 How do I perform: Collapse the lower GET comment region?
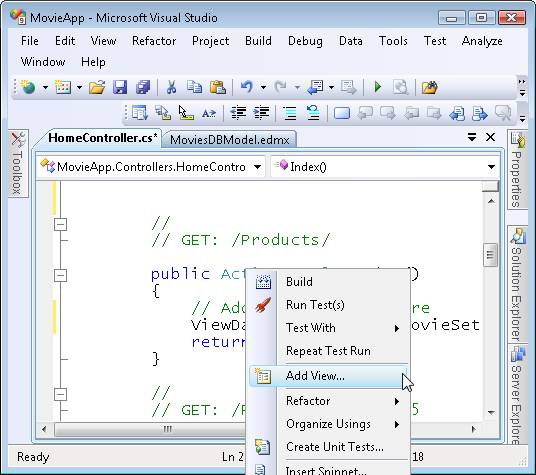pyautogui.click(x=61, y=394)
